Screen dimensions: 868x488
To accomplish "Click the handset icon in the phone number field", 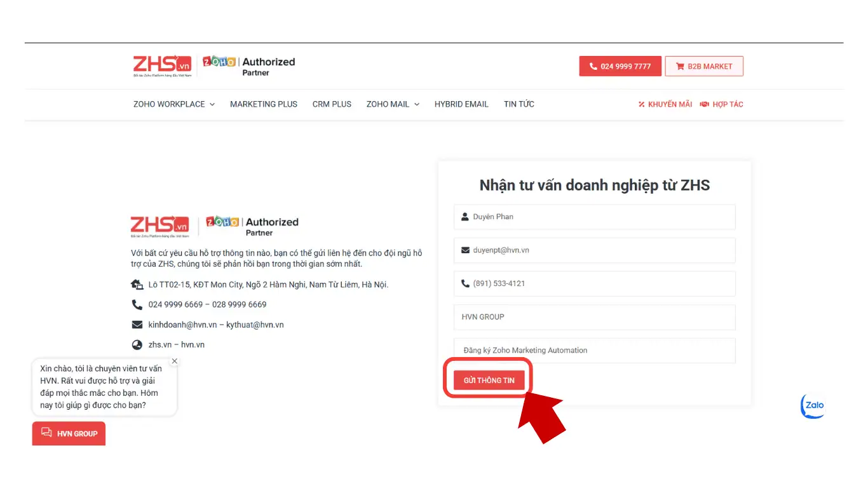I will pos(465,283).
